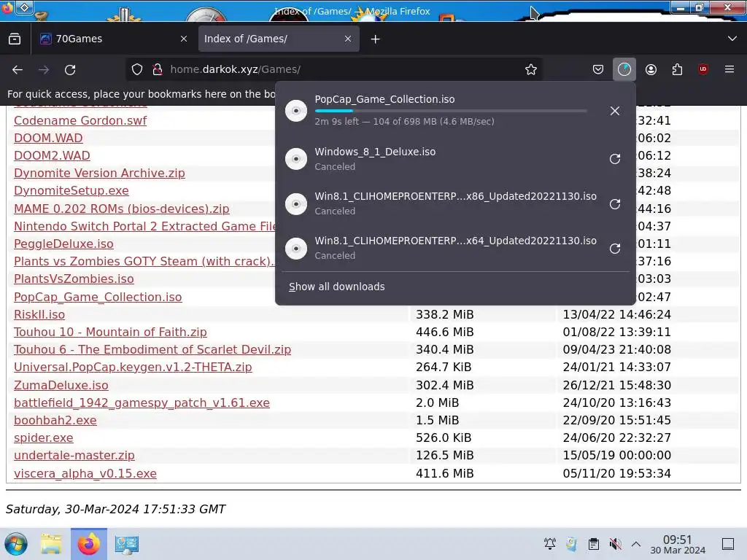The width and height of the screenshot is (747, 560).
Task: Open the Firefox account icon
Action: (x=651, y=69)
